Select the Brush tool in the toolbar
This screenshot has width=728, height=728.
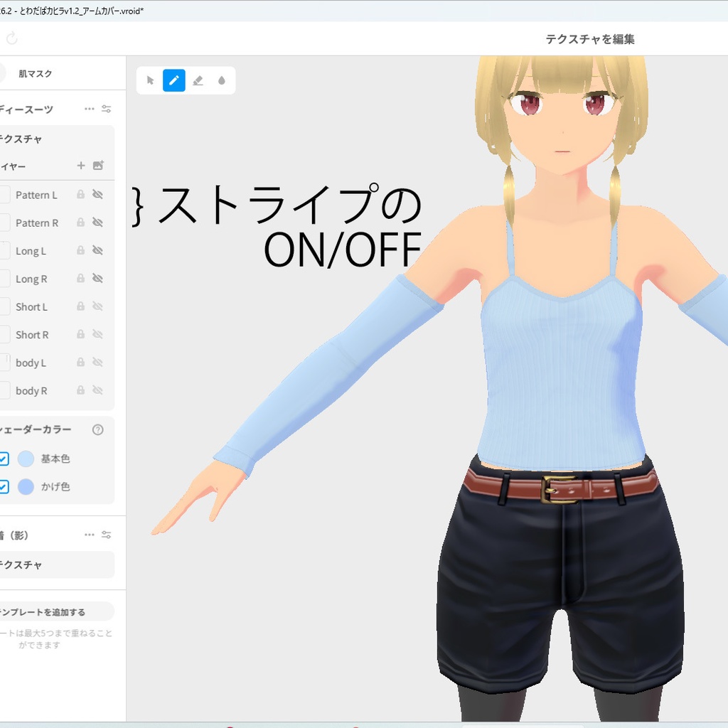173,80
